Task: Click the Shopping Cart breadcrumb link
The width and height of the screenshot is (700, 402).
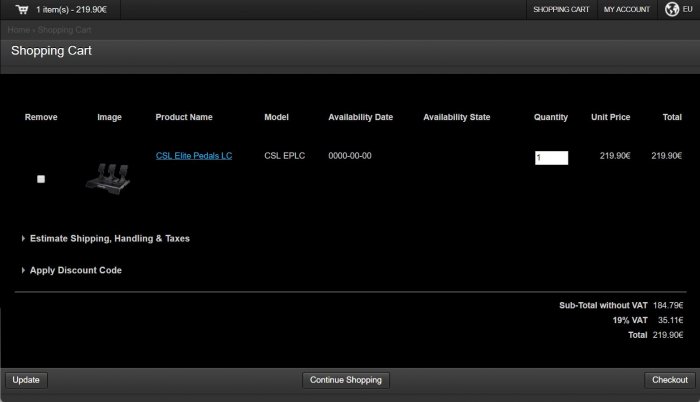Action: pyautogui.click(x=65, y=29)
